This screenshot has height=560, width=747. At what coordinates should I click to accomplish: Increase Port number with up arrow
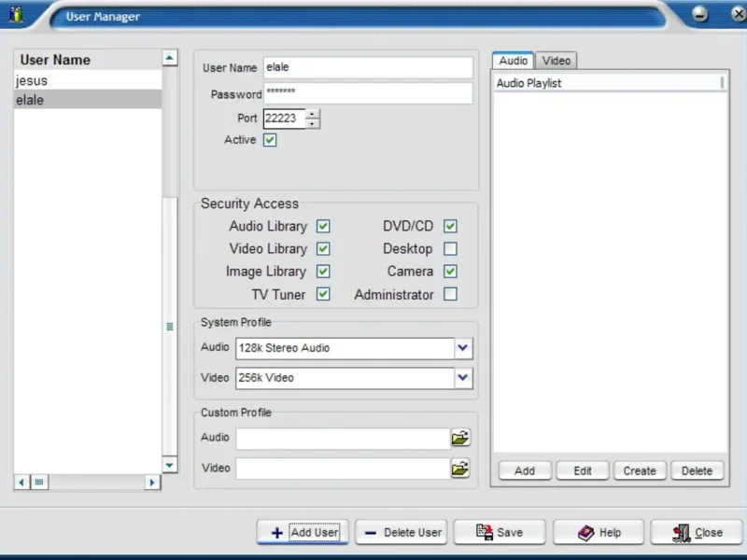pos(312,114)
